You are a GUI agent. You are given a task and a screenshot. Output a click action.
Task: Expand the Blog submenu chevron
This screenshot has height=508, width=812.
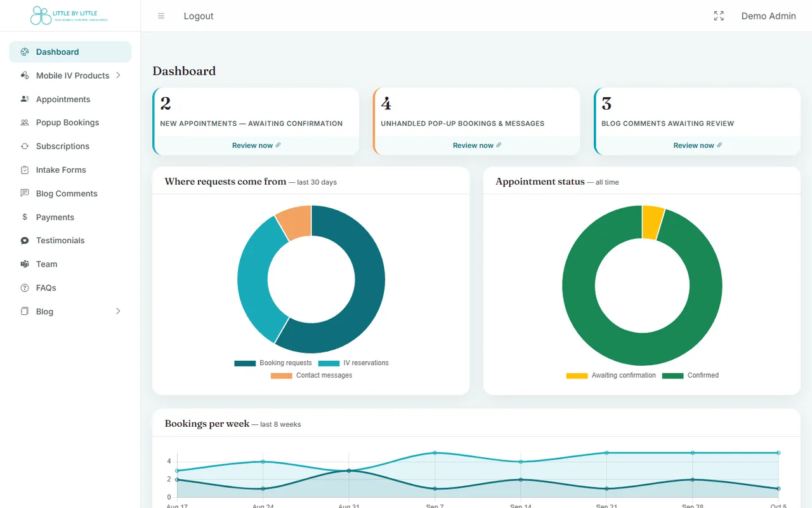[x=118, y=311]
